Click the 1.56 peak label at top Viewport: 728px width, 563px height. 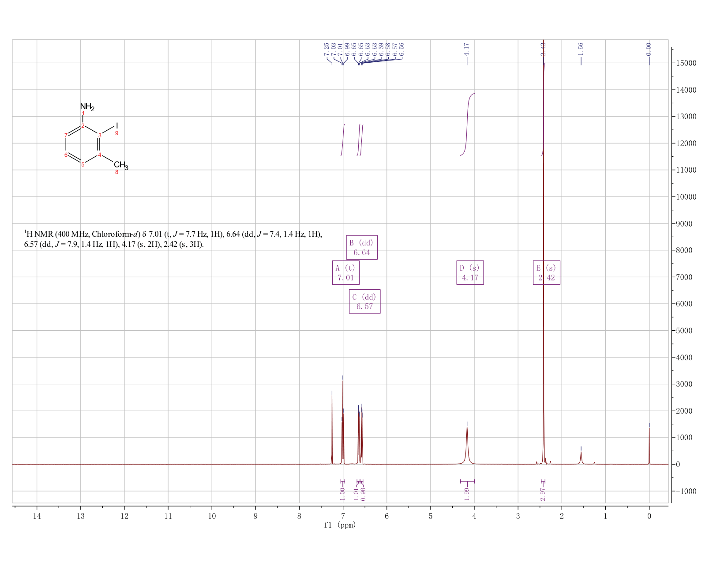[x=581, y=49]
